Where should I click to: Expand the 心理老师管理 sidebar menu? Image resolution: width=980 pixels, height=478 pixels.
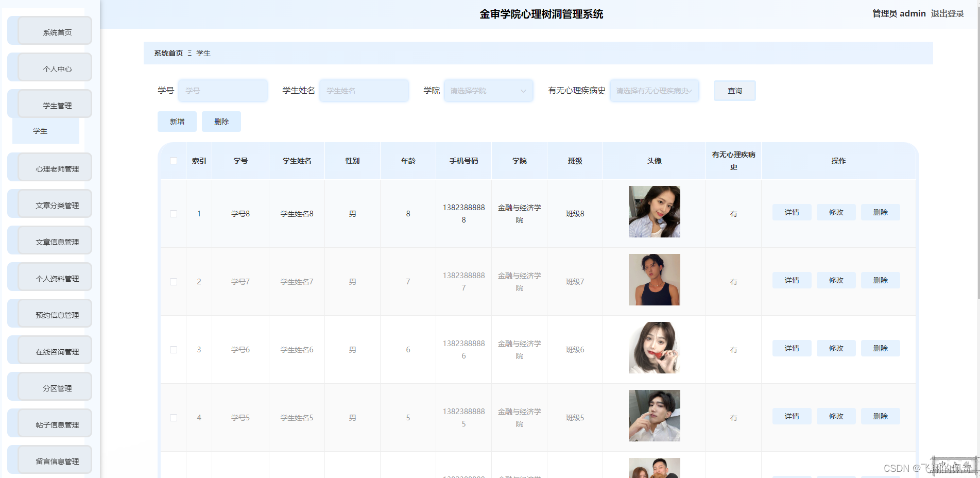(50, 167)
